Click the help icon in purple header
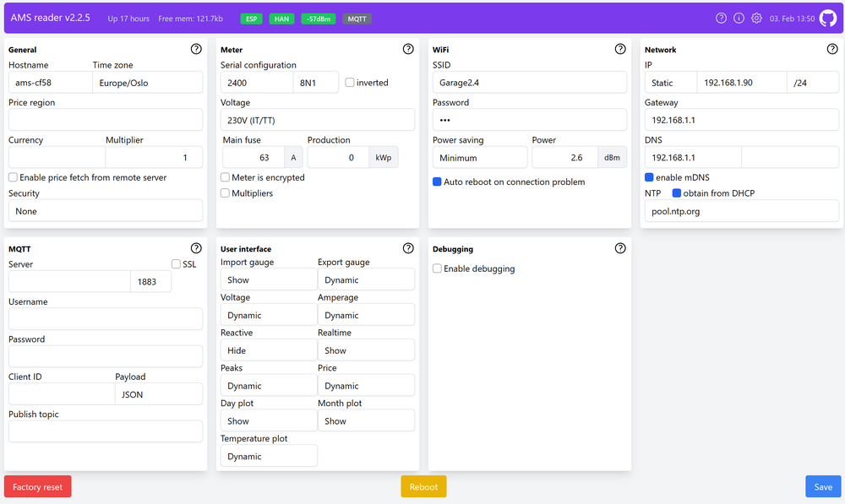 [x=721, y=18]
